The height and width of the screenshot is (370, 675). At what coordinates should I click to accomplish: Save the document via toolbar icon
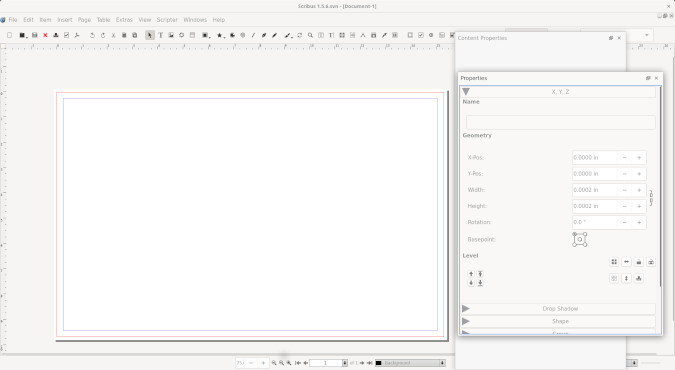[x=34, y=35]
